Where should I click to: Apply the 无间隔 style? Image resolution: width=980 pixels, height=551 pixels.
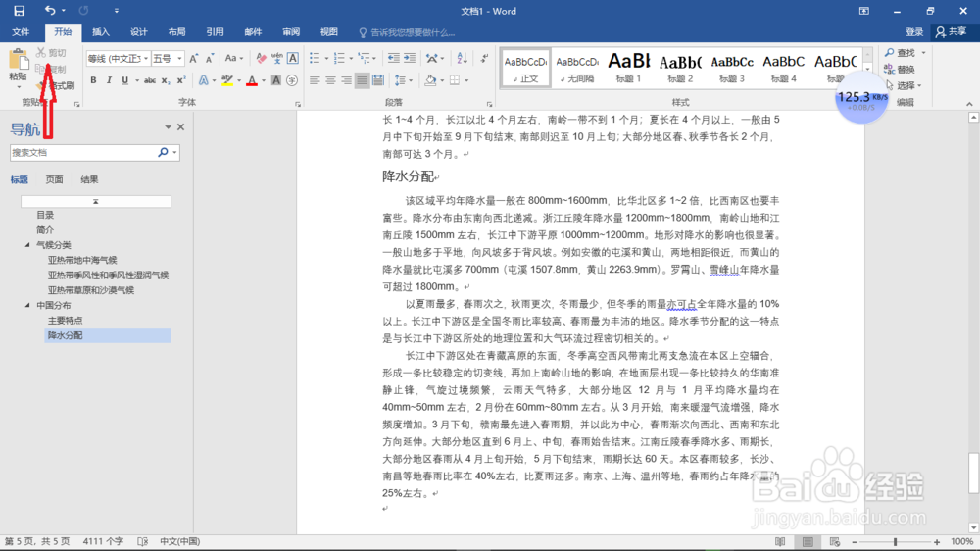coord(577,68)
